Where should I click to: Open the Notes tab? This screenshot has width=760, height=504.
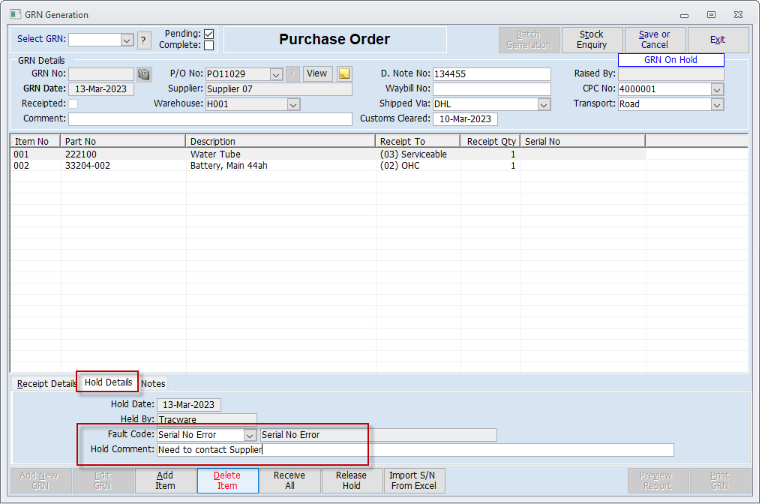[153, 384]
